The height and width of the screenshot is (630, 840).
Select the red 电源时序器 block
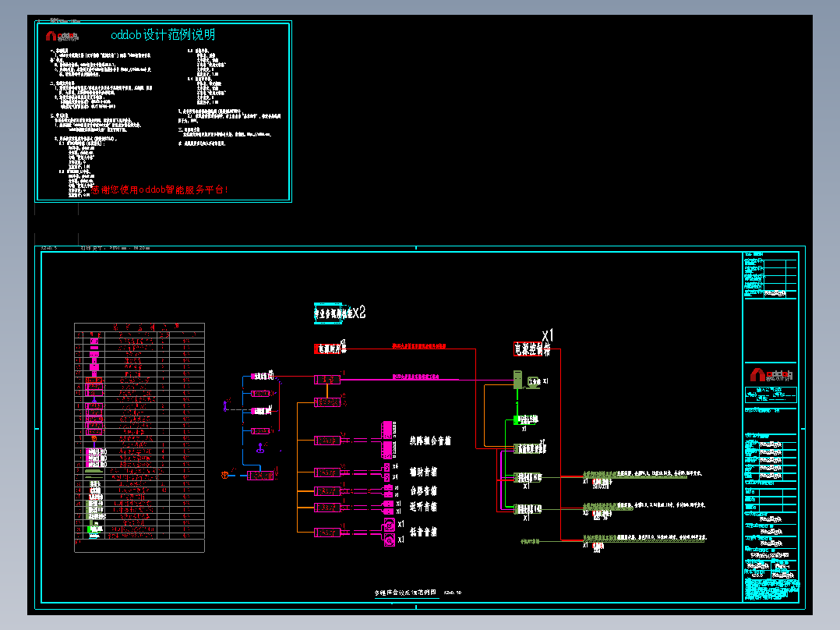pyautogui.click(x=330, y=349)
